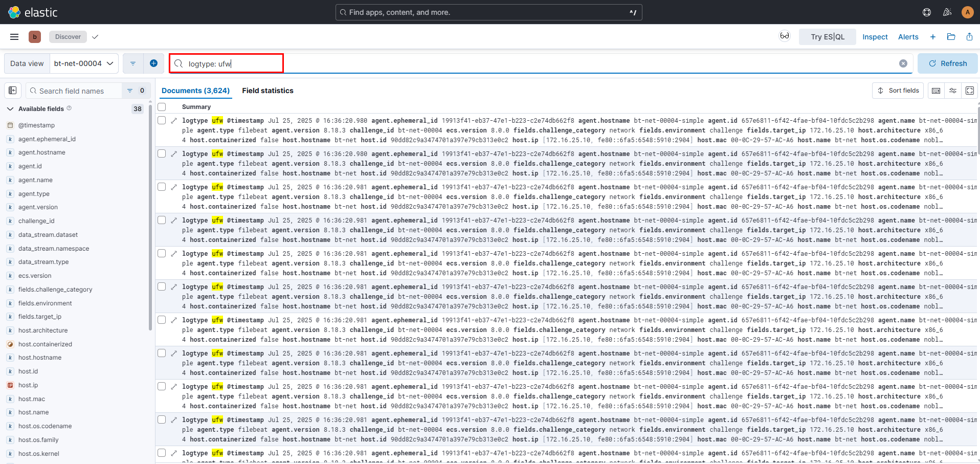Create a new session with plus icon
The height and width of the screenshot is (464, 980).
coord(933,37)
